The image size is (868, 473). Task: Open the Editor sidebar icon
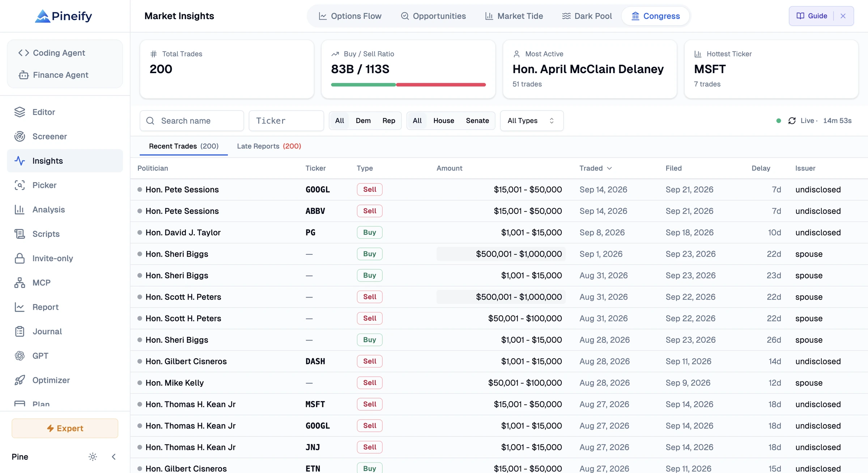pos(20,112)
